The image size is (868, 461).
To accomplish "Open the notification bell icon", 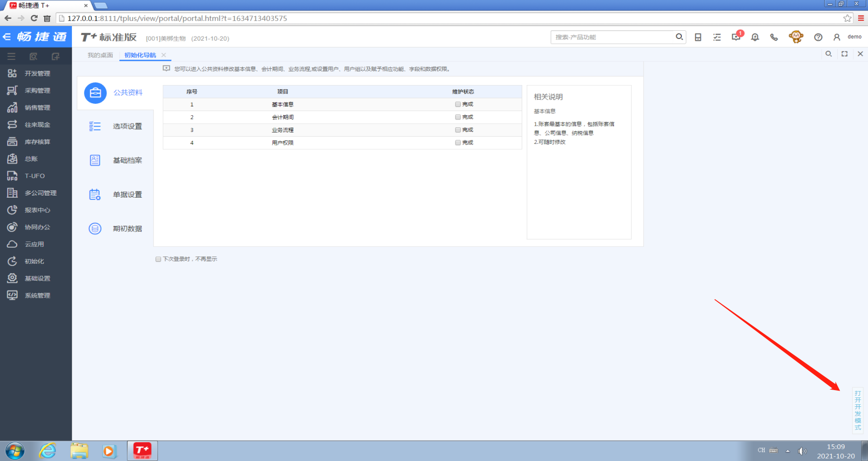I will 755,38.
